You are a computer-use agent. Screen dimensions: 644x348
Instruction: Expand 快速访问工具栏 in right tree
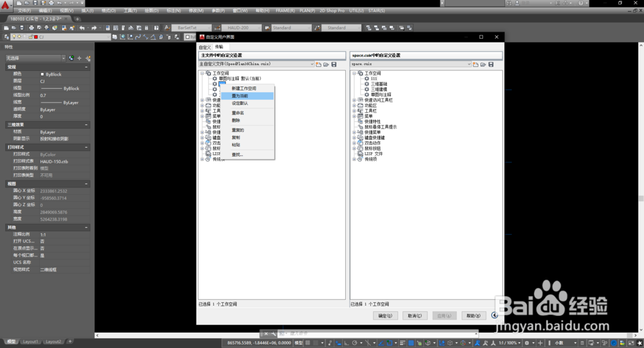(x=354, y=100)
